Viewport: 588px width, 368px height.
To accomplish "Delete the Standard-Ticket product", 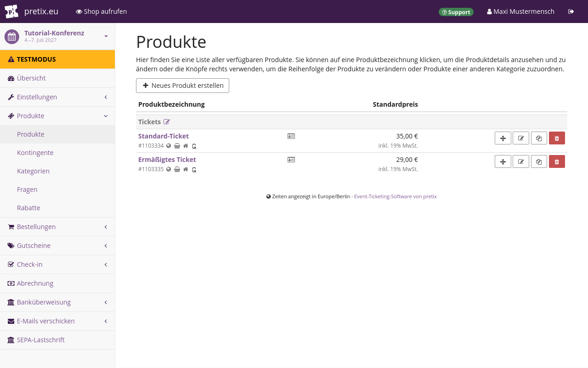I will (557, 138).
